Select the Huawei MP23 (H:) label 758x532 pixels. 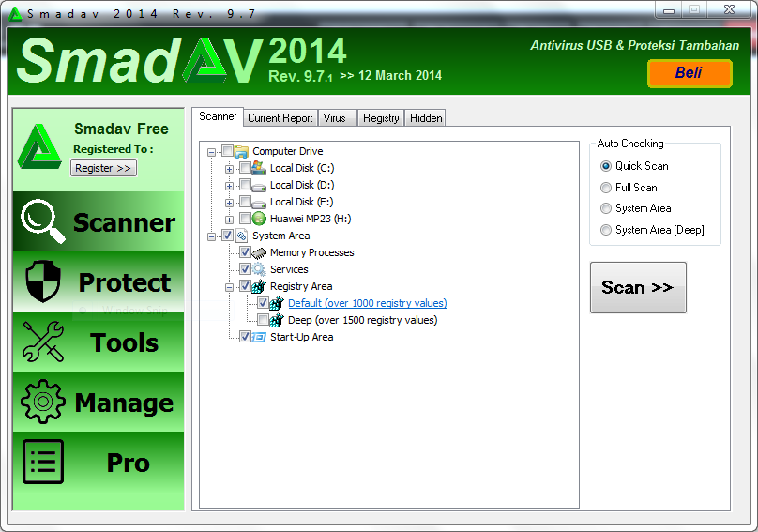pyautogui.click(x=311, y=219)
